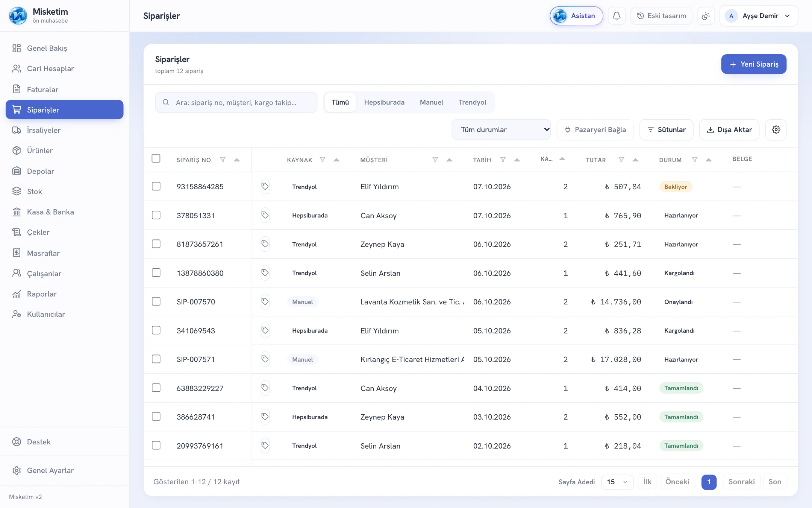Open Destek support link
Screen dimensions: 812x508
(x=65, y=442)
